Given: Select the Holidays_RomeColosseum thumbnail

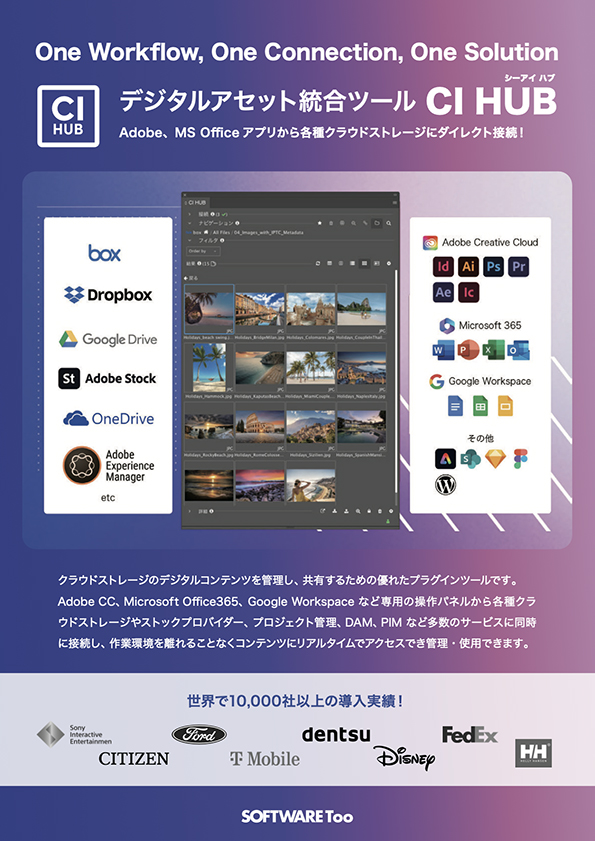Looking at the screenshot, I should pos(260,427).
